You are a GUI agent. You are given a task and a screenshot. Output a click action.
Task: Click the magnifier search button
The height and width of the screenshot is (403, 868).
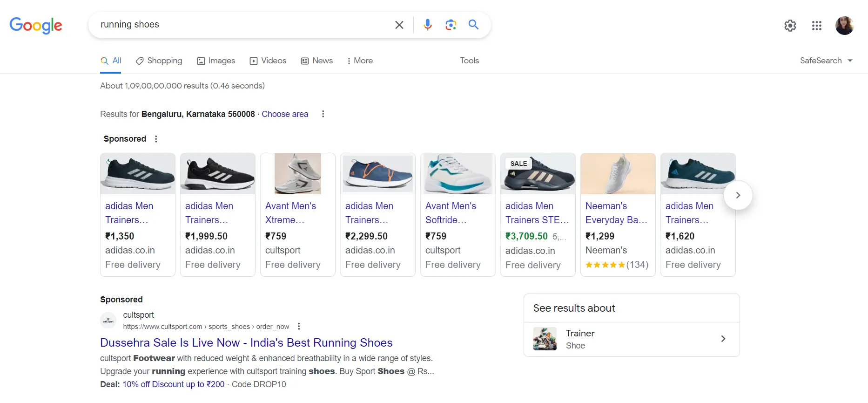[x=473, y=24]
